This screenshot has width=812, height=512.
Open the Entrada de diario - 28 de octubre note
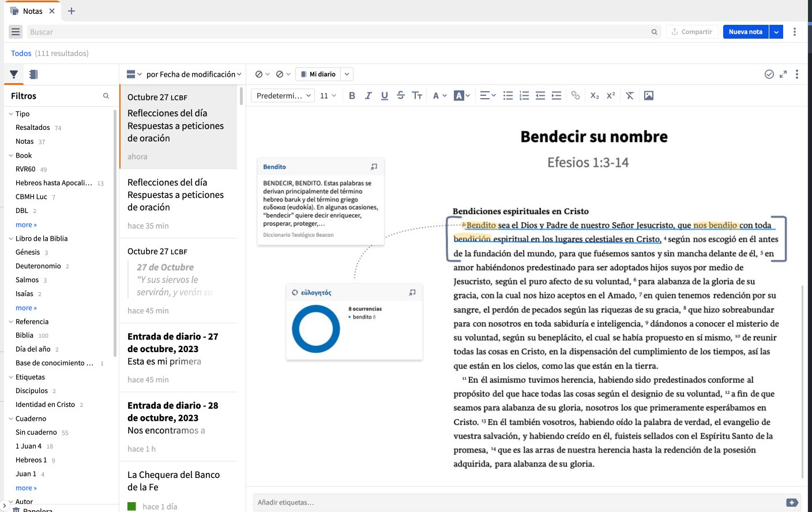coord(178,427)
